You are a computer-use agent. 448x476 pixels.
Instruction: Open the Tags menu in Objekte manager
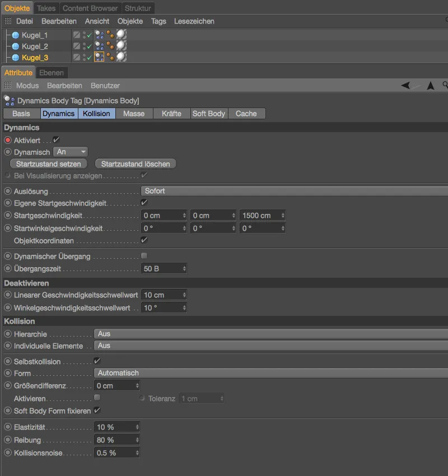158,21
